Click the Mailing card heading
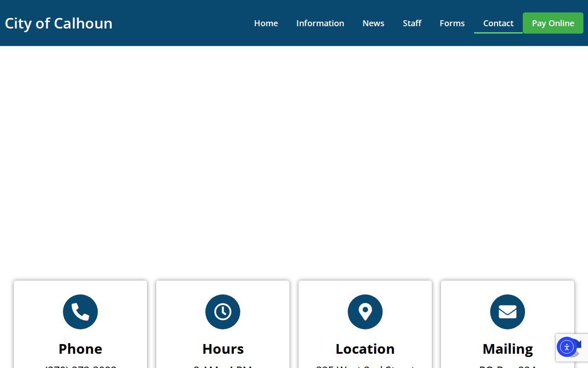 [508, 349]
